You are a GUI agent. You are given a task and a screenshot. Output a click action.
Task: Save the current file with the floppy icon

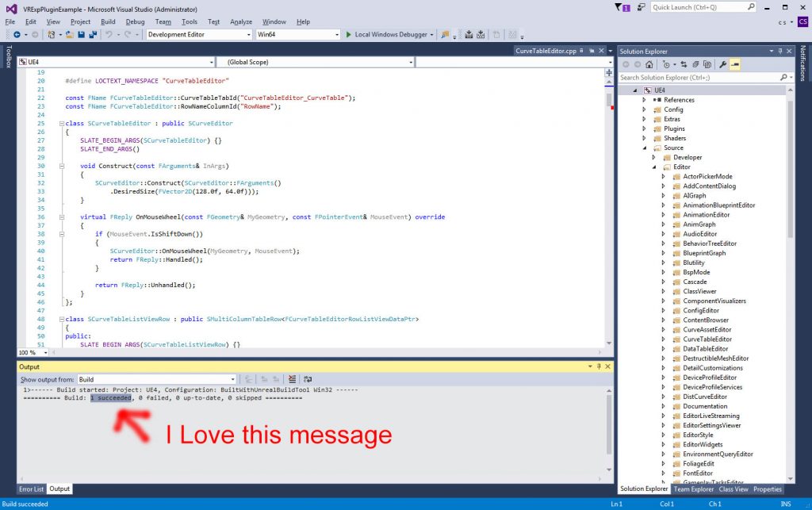pyautogui.click(x=82, y=35)
